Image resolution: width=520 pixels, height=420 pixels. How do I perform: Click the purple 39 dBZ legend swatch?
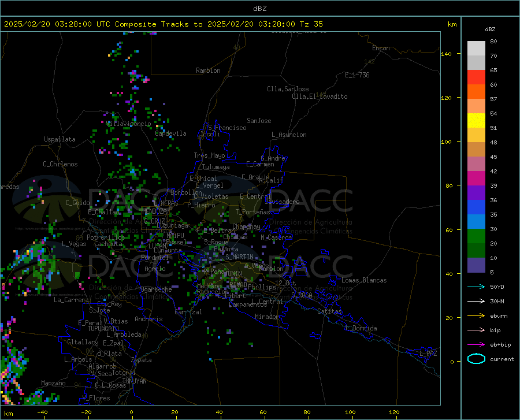click(476, 193)
